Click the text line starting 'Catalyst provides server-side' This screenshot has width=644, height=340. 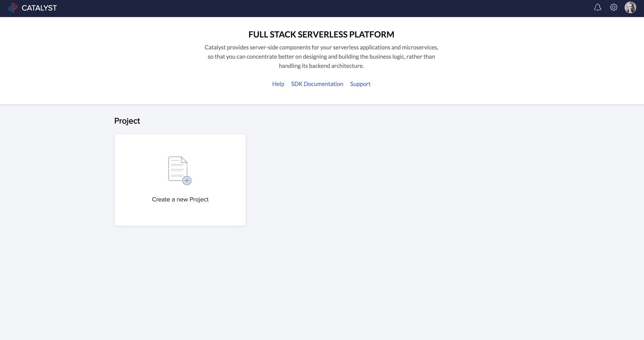click(x=321, y=47)
